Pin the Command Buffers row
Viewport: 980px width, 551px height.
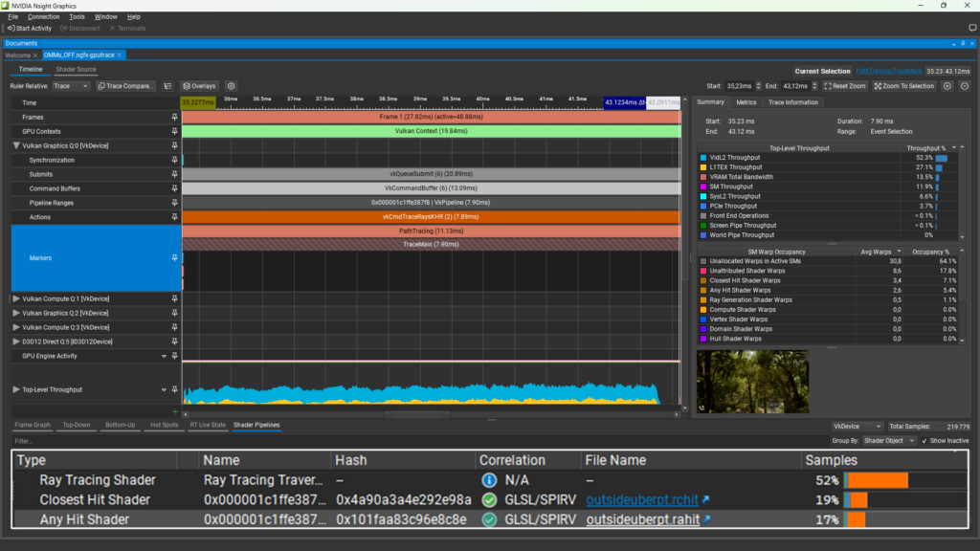174,188
